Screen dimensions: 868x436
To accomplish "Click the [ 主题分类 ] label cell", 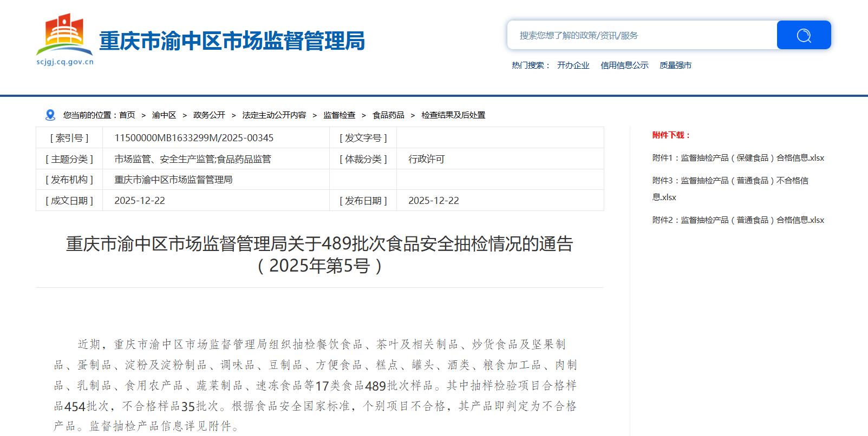I will pyautogui.click(x=69, y=159).
